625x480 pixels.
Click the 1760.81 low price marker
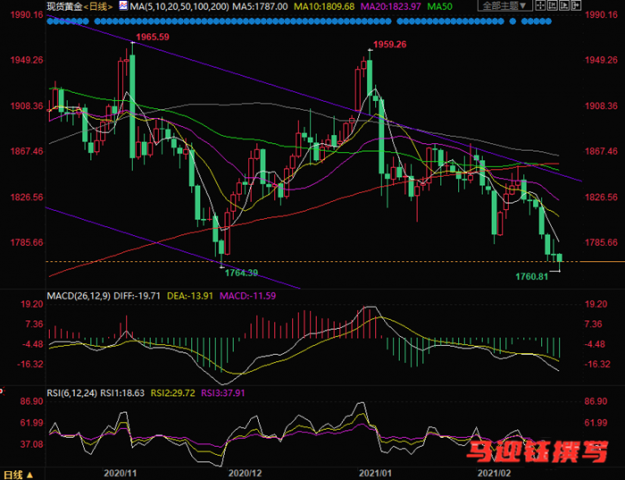[x=532, y=277]
